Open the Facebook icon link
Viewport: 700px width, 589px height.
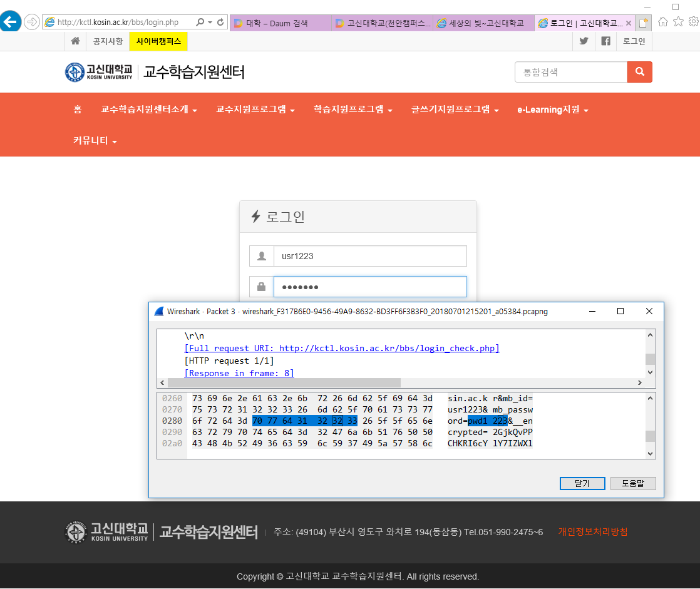coord(605,41)
